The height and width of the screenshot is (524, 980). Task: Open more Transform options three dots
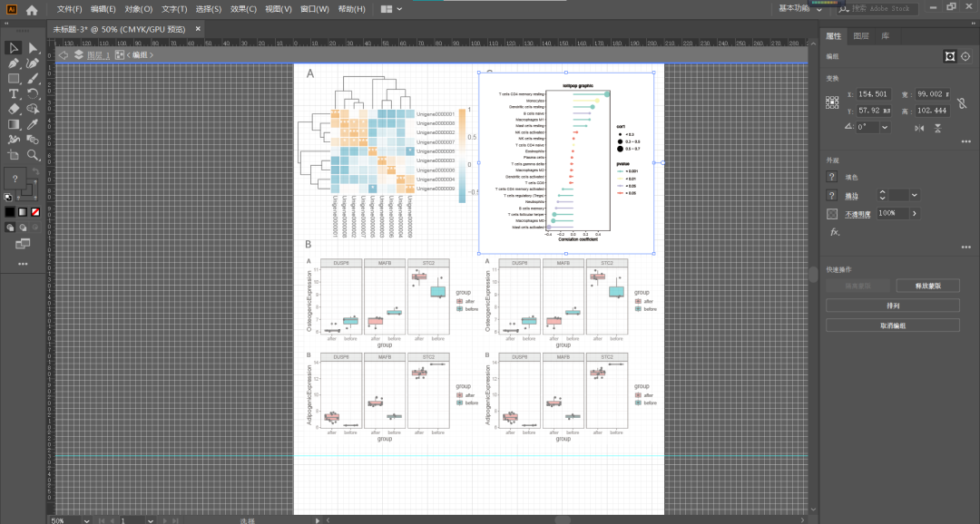tap(965, 141)
